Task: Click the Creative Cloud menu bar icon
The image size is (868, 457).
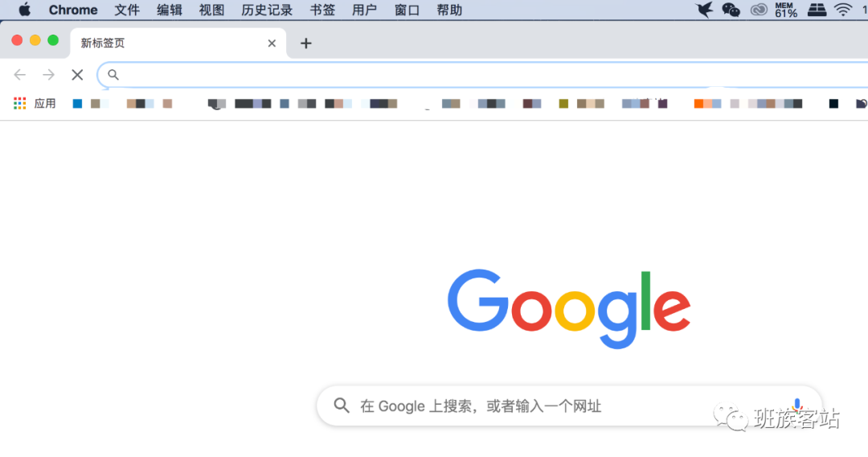Action: (759, 10)
